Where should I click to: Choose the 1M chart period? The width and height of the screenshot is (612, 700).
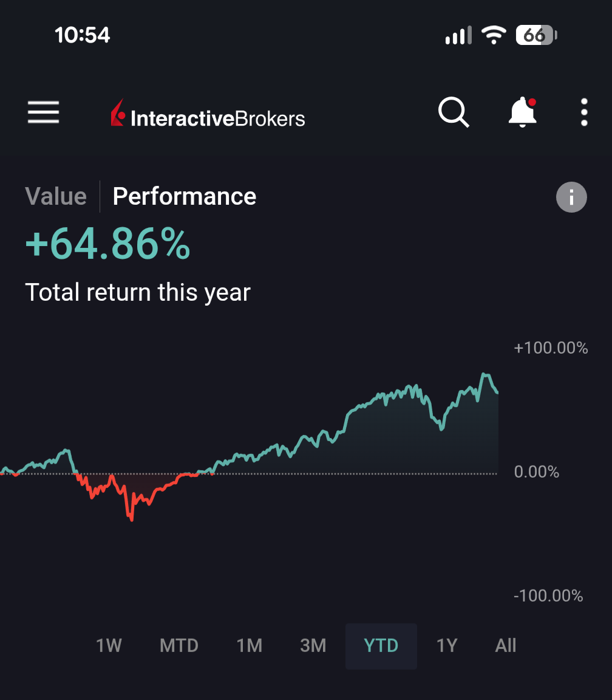tap(249, 645)
